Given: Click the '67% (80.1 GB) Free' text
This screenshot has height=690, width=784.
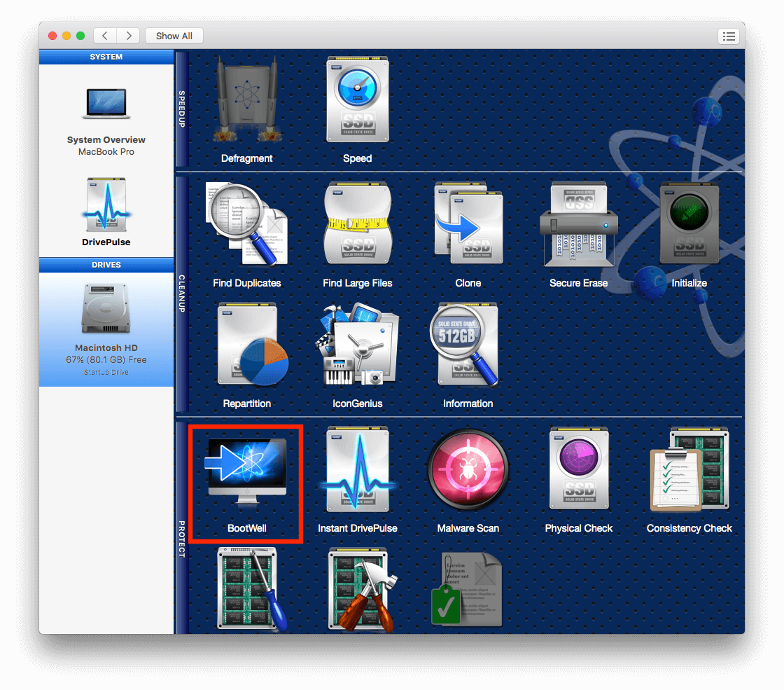Looking at the screenshot, I should pos(106,360).
